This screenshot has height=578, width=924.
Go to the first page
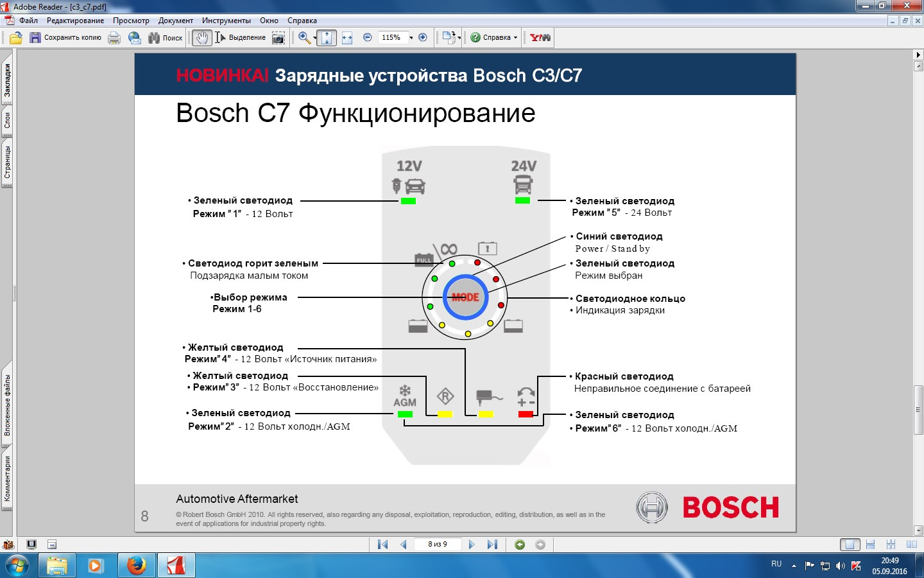point(383,545)
